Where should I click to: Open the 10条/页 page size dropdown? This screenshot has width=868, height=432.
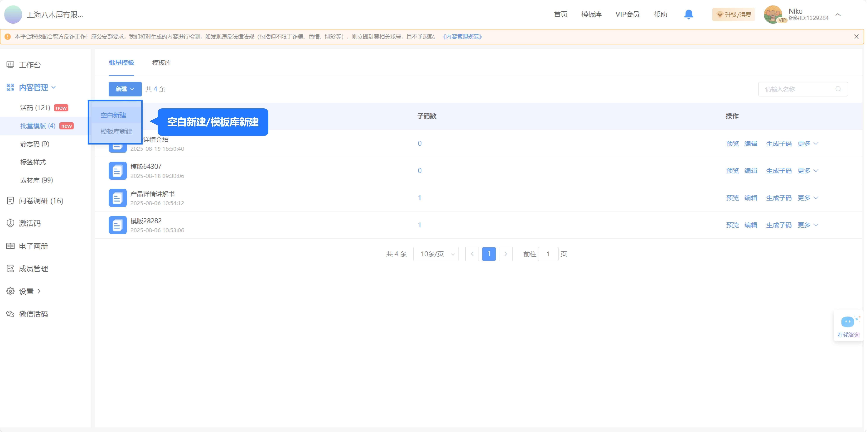[436, 254]
